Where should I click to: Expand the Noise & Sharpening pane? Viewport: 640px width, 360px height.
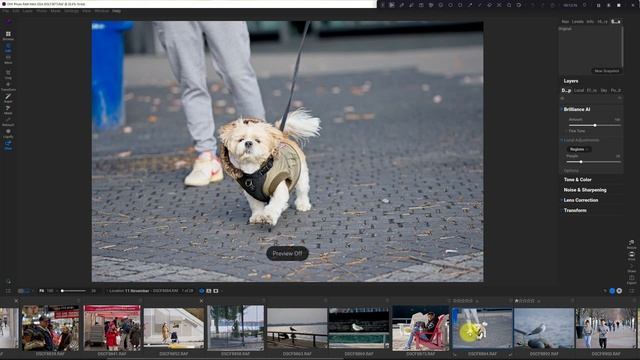[585, 190]
